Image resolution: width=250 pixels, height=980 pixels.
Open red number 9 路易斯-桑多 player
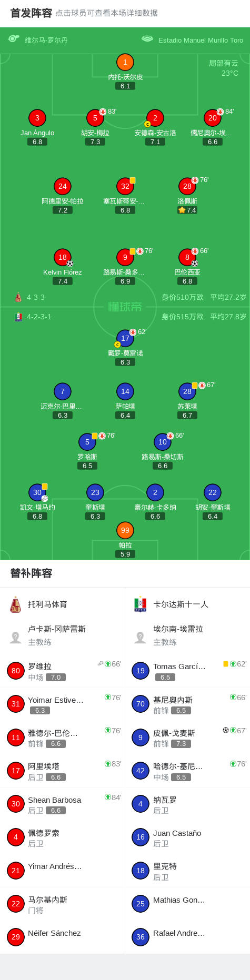point(125,257)
